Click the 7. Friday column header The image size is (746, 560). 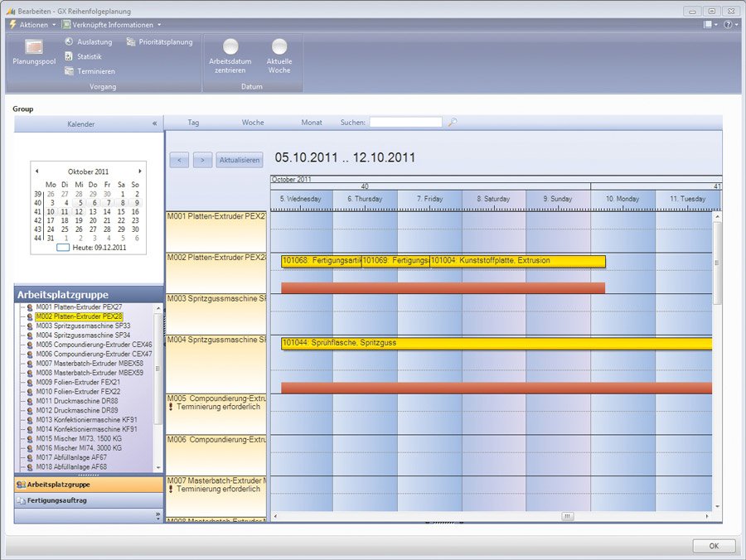pos(429,199)
